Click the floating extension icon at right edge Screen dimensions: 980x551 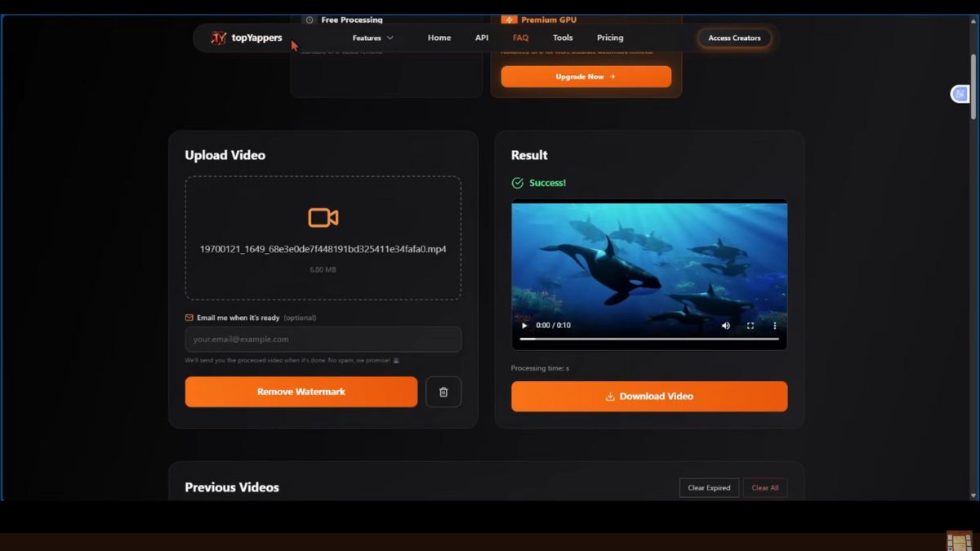pos(960,94)
